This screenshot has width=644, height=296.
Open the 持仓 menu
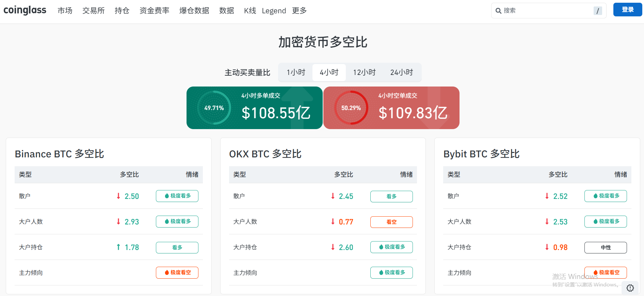pyautogui.click(x=122, y=11)
